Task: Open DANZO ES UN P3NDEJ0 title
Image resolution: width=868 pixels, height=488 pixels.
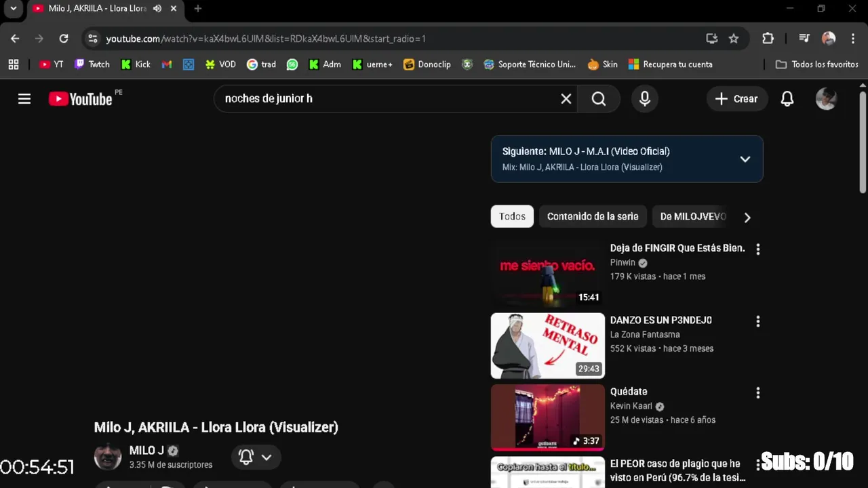Action: 661,320
